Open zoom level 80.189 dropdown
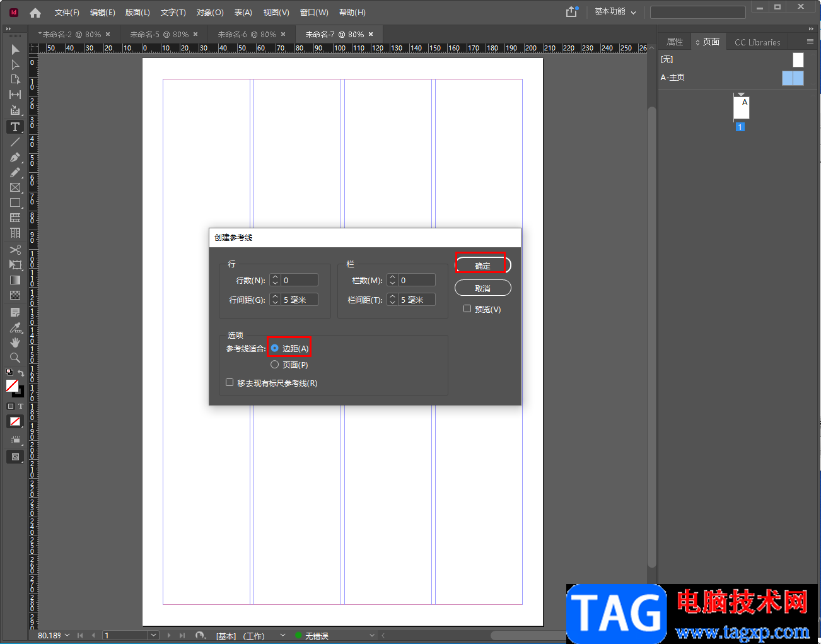Screen dimensions: 821x644 coord(67,635)
